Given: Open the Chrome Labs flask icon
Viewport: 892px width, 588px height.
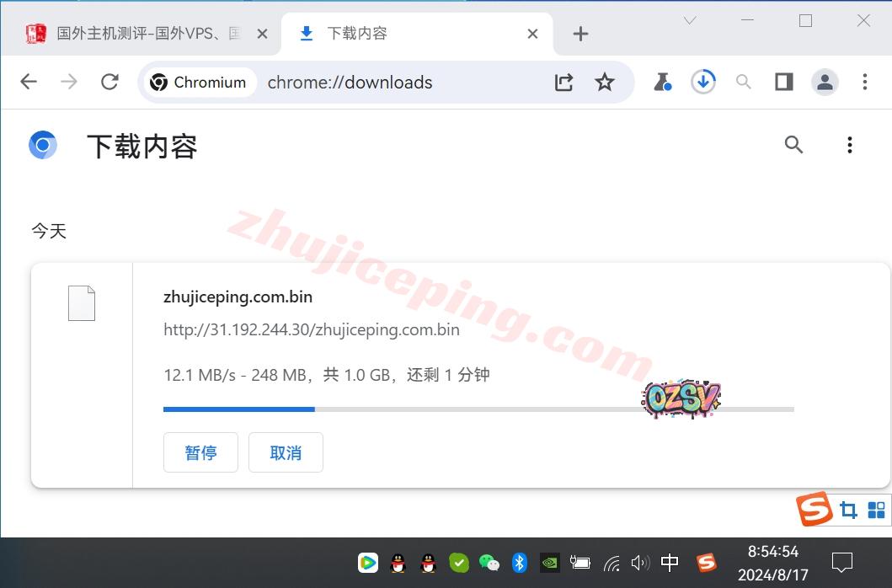Looking at the screenshot, I should (x=663, y=82).
